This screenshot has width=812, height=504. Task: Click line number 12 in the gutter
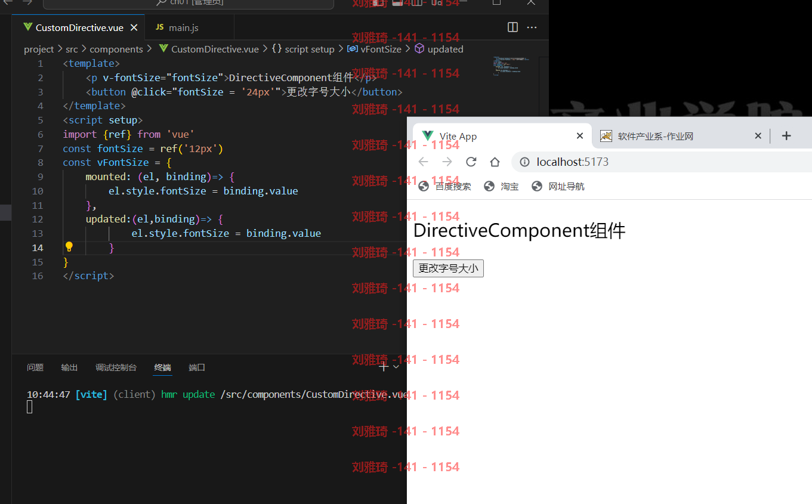pos(38,219)
